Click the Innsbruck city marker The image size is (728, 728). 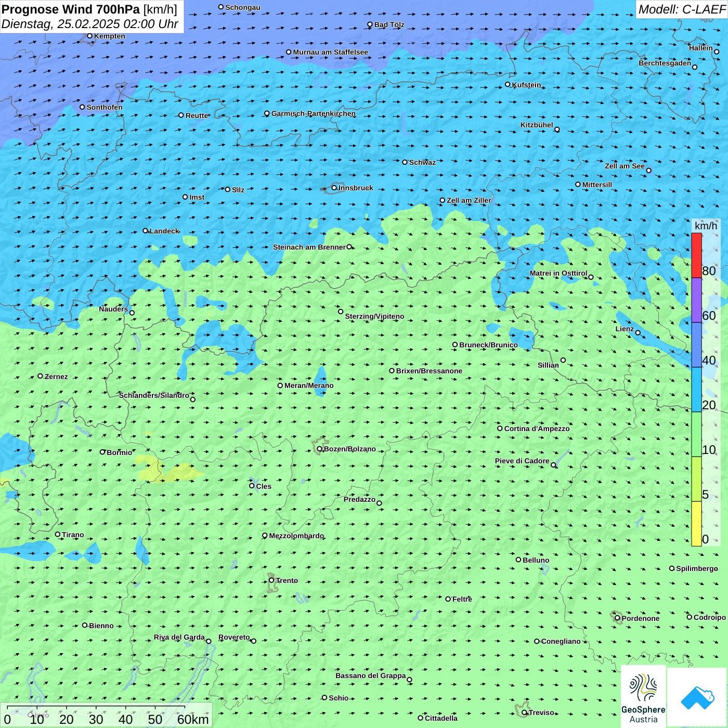coord(334,188)
